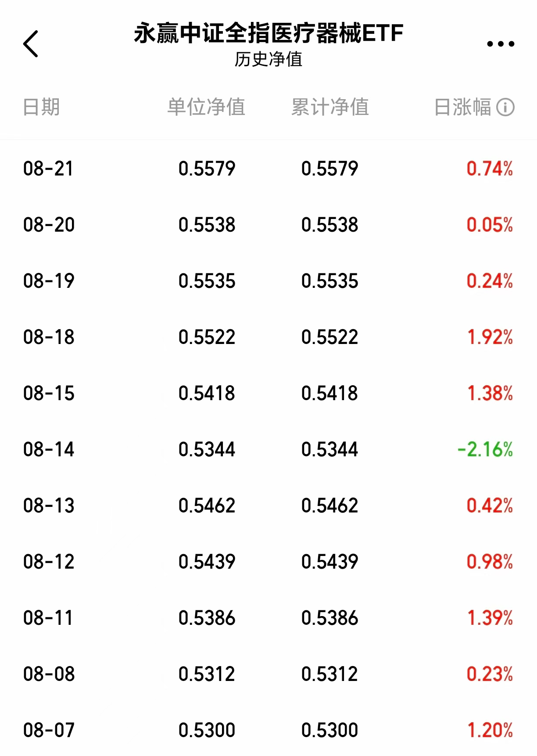Image resolution: width=537 pixels, height=756 pixels.
Task: Select the -2.16% daily change value
Action: pyautogui.click(x=485, y=449)
